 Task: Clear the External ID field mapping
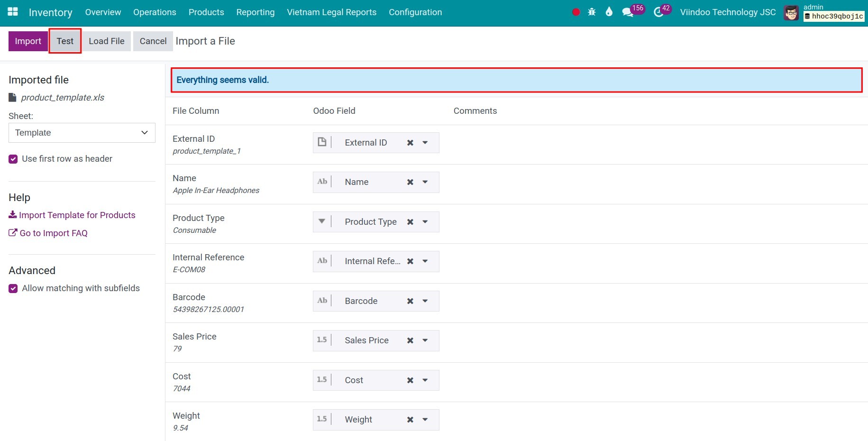pos(411,143)
